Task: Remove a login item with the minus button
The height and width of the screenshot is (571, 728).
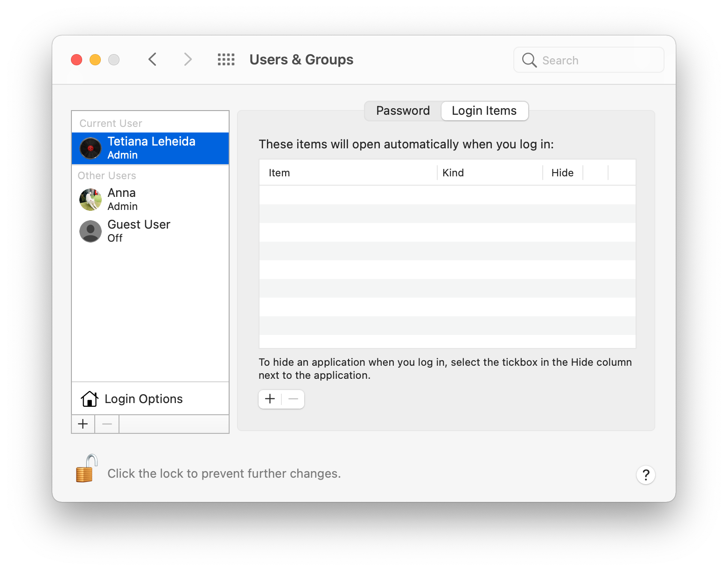Action: click(x=293, y=399)
